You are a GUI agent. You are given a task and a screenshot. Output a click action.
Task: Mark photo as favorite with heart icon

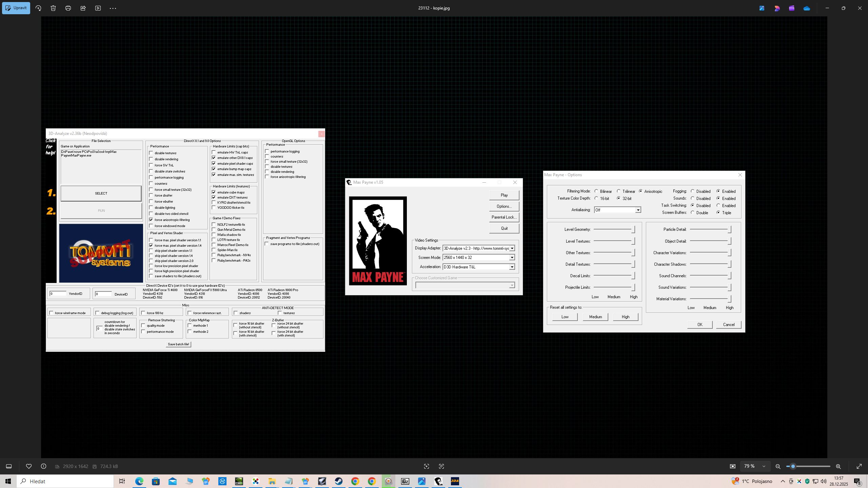click(29, 466)
